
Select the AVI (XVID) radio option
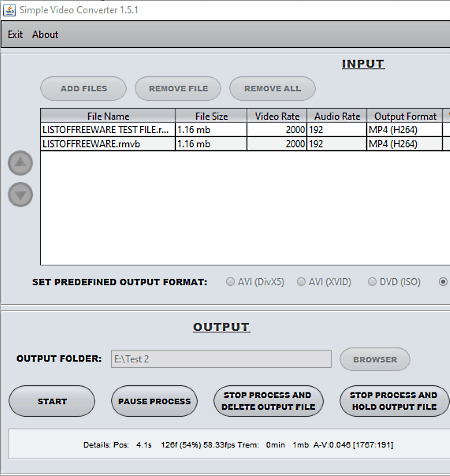(324, 282)
